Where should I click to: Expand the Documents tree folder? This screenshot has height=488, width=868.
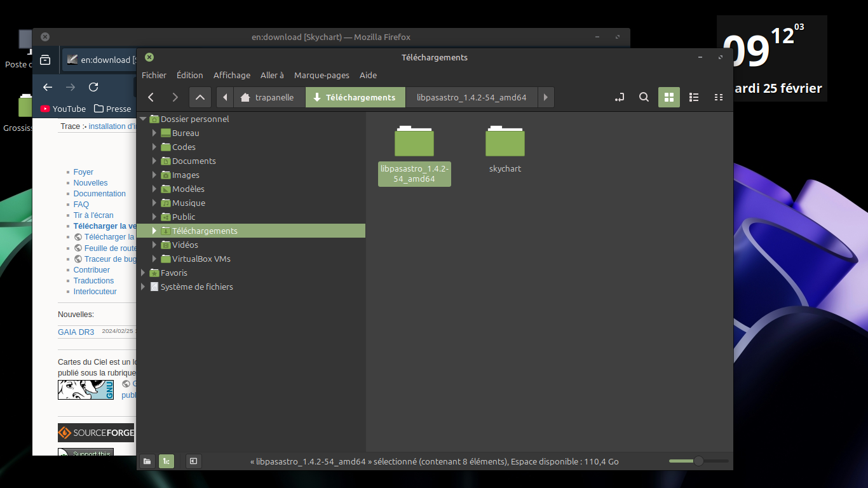154,161
